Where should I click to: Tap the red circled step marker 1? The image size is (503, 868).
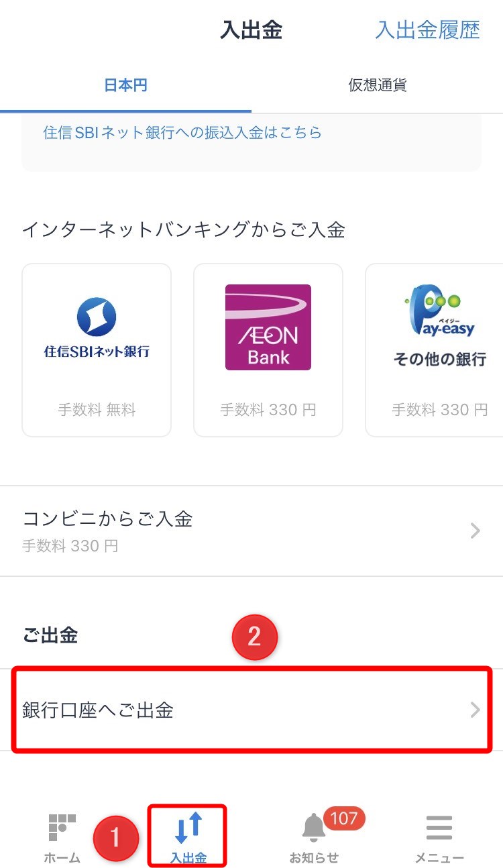pyautogui.click(x=117, y=837)
